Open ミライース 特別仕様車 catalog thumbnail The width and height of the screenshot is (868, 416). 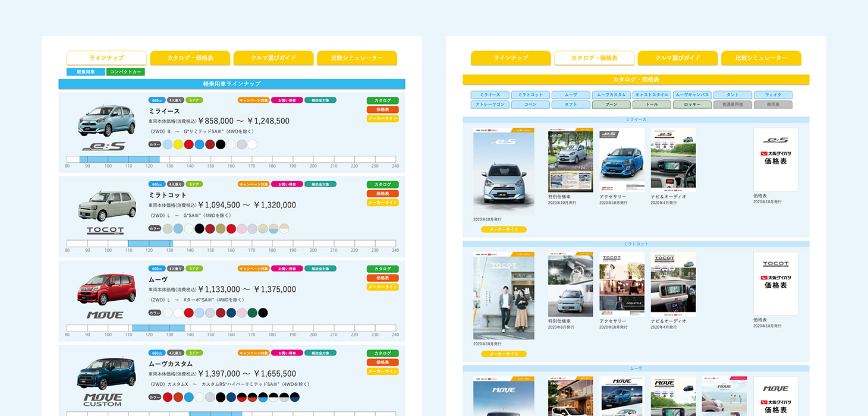coord(570,160)
